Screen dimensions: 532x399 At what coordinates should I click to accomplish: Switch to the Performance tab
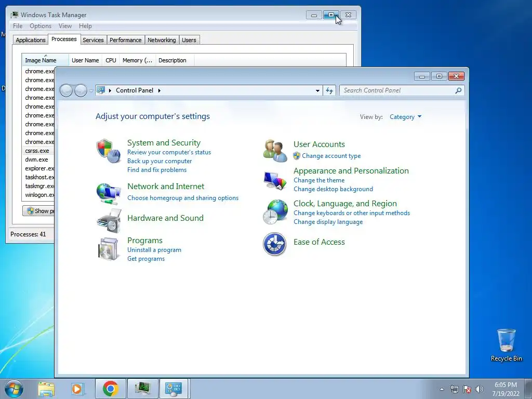coord(126,40)
